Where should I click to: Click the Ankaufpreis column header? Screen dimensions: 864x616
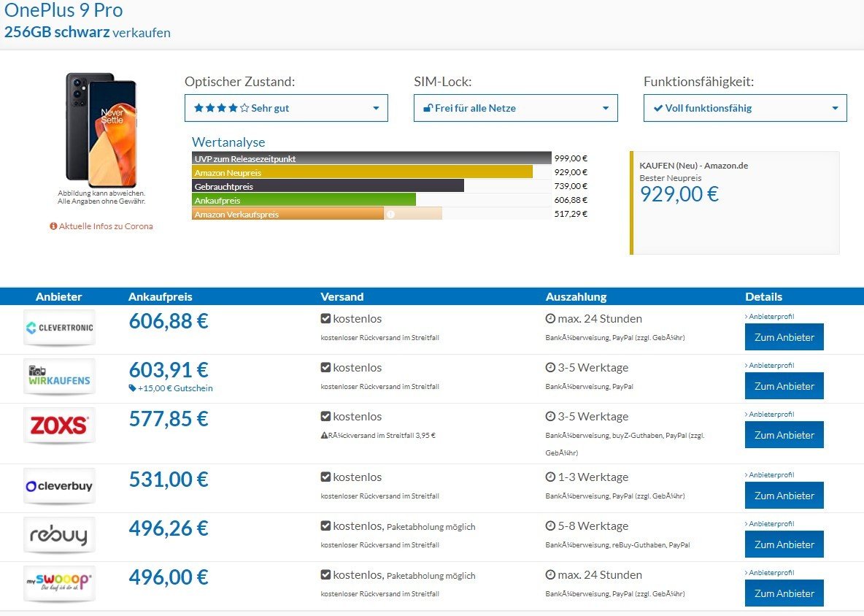click(161, 296)
